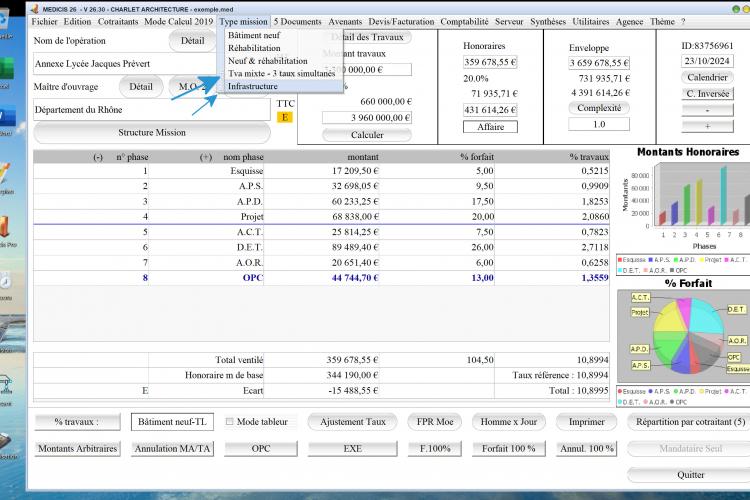The height and width of the screenshot is (500, 750).
Task: Click the Affaire button
Action: [x=490, y=127]
